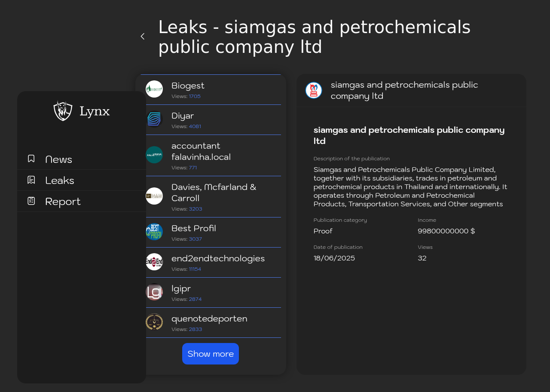
Task: Click the back arrow beside the Leaks title
Action: coord(143,37)
